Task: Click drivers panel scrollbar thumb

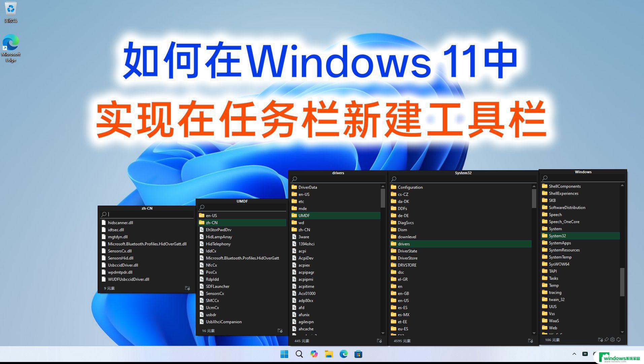Action: pyautogui.click(x=383, y=198)
